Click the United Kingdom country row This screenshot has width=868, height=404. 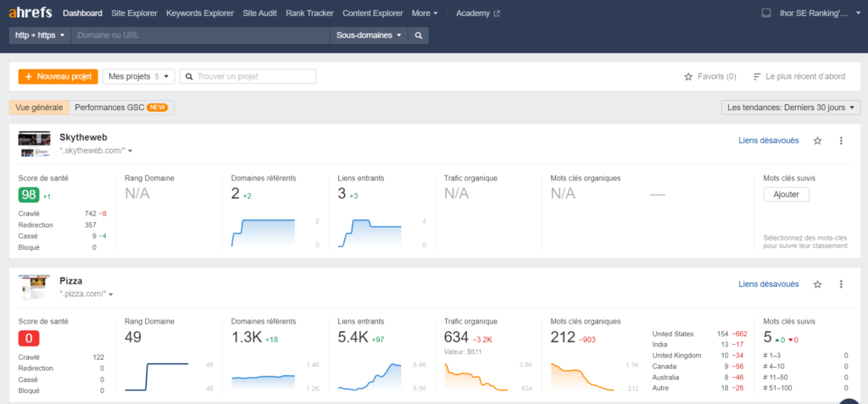(x=699, y=355)
